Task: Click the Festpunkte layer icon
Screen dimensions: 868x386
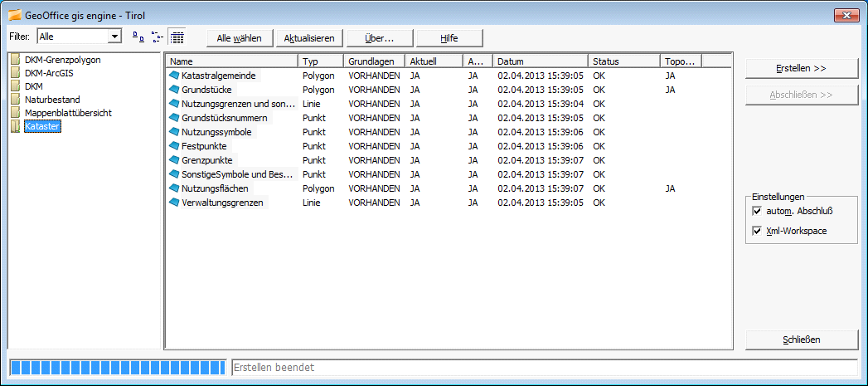Action: 174,146
